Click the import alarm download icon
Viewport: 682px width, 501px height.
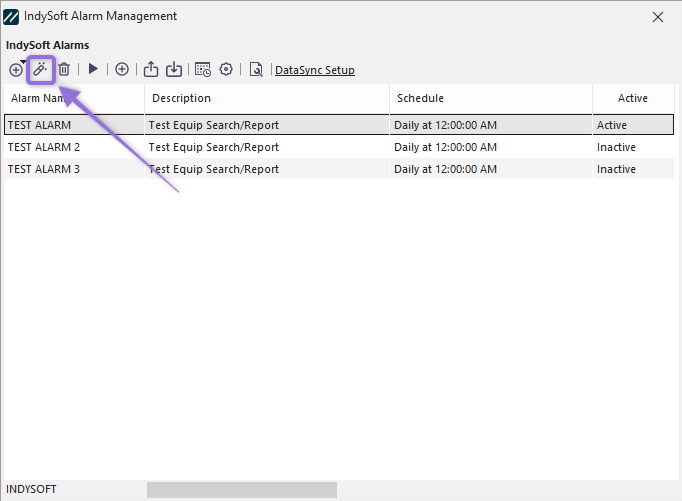pos(174,70)
